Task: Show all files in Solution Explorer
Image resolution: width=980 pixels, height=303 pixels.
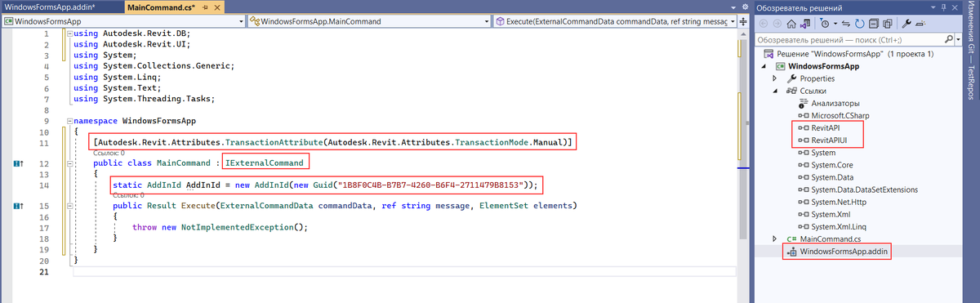Action: [x=888, y=24]
